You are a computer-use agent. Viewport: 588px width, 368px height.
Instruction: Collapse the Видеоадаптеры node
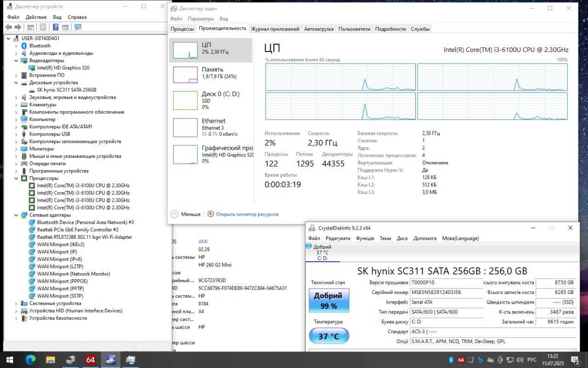tap(17, 60)
